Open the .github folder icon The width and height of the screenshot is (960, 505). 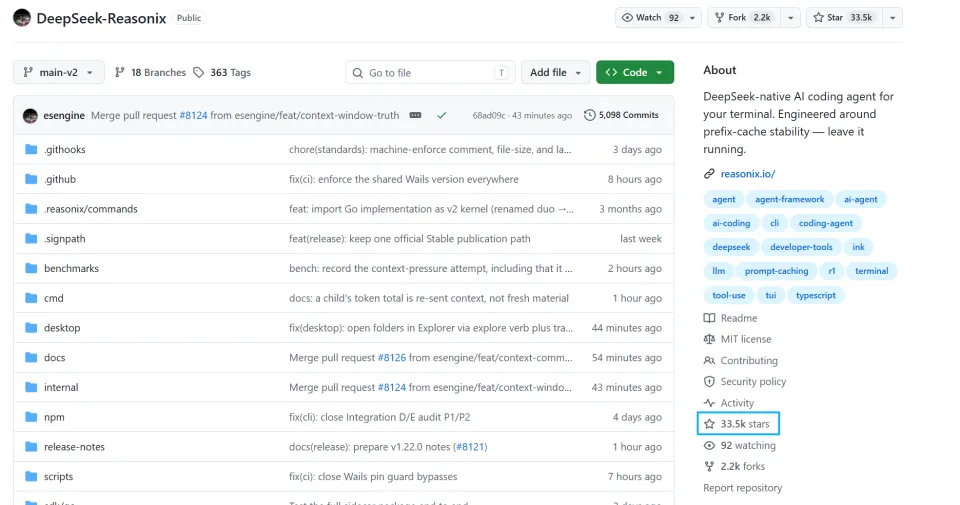[31, 179]
